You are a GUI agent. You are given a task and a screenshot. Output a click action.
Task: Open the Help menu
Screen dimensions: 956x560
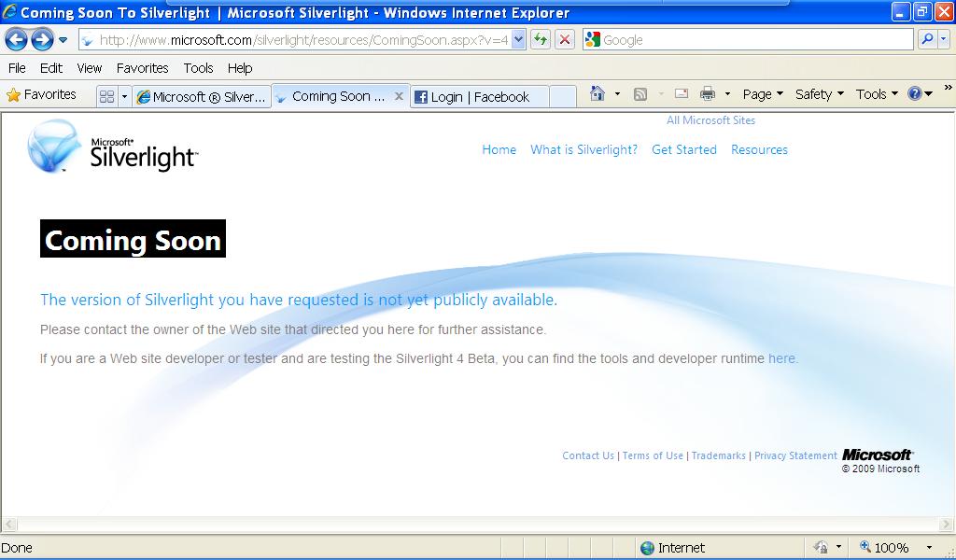coord(240,68)
